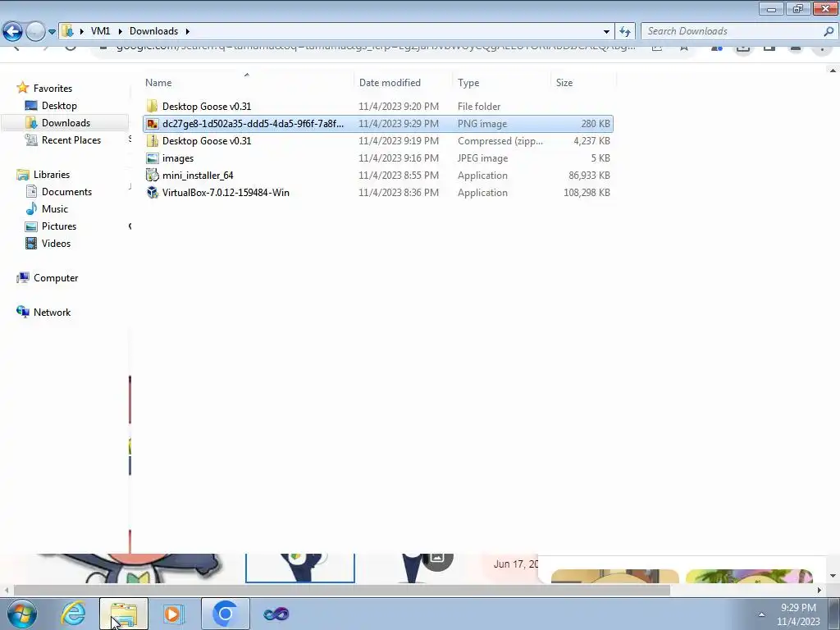Open the address bar history dropdown

click(x=606, y=32)
